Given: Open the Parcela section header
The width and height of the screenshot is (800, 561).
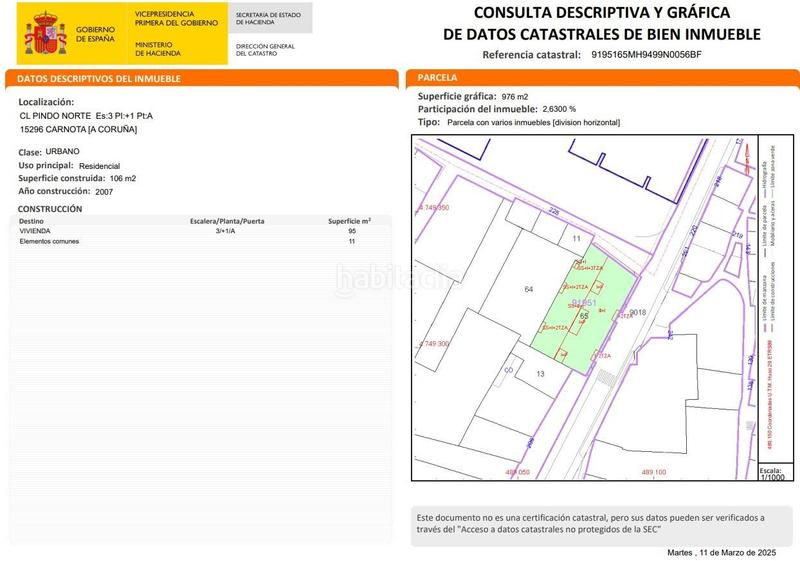Looking at the screenshot, I should (x=602, y=77).
